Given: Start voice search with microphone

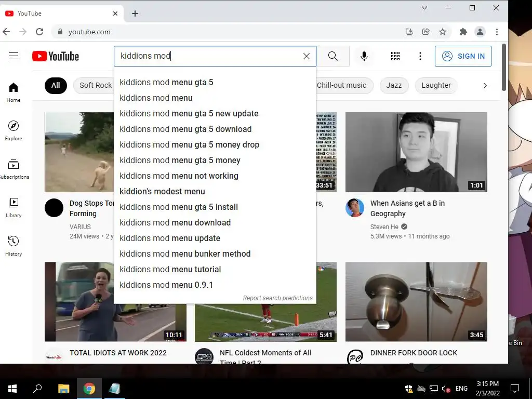Looking at the screenshot, I should [364, 56].
